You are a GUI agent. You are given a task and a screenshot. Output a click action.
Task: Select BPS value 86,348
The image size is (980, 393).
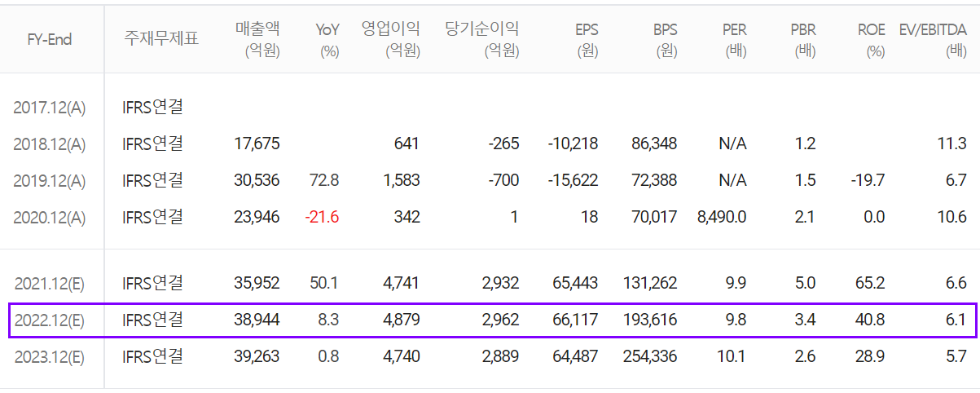(654, 144)
